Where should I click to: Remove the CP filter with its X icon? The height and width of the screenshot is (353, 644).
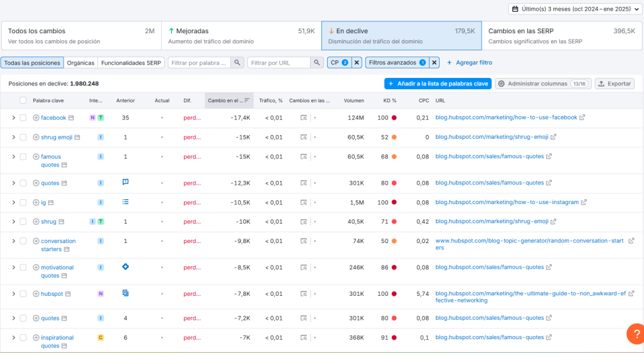tap(357, 63)
